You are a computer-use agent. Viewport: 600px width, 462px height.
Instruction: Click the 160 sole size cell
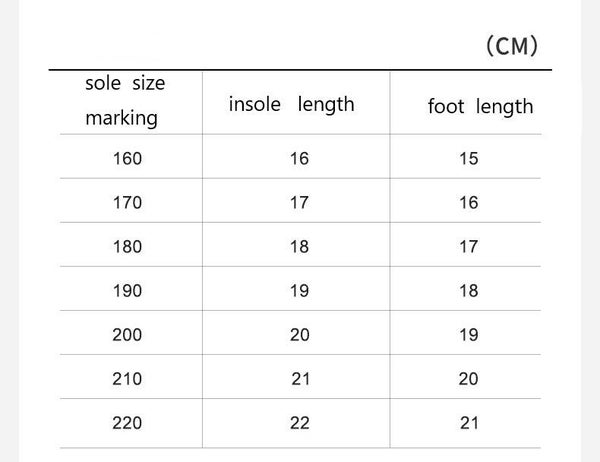tap(128, 158)
